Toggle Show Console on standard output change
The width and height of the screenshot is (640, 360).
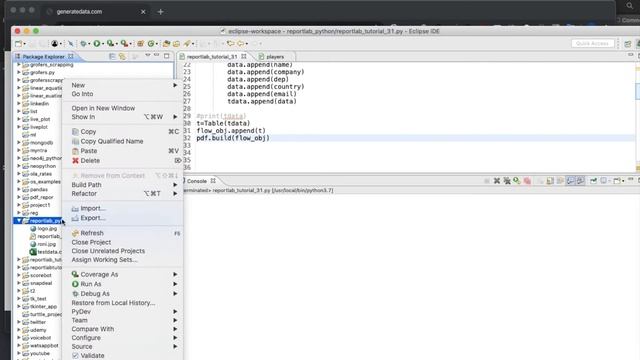point(570,181)
